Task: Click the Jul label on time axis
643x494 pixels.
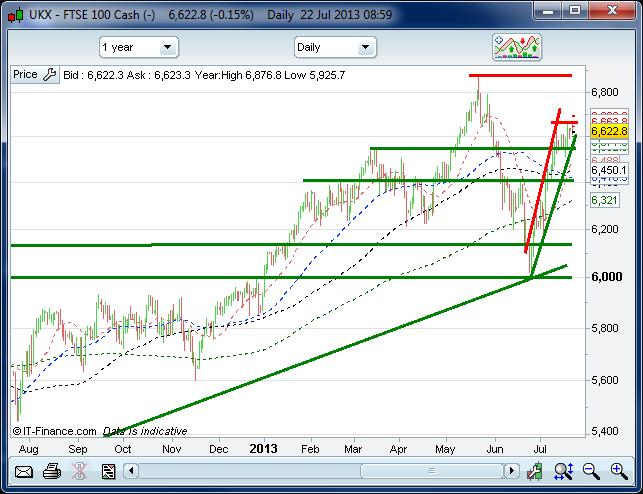Action: click(540, 449)
